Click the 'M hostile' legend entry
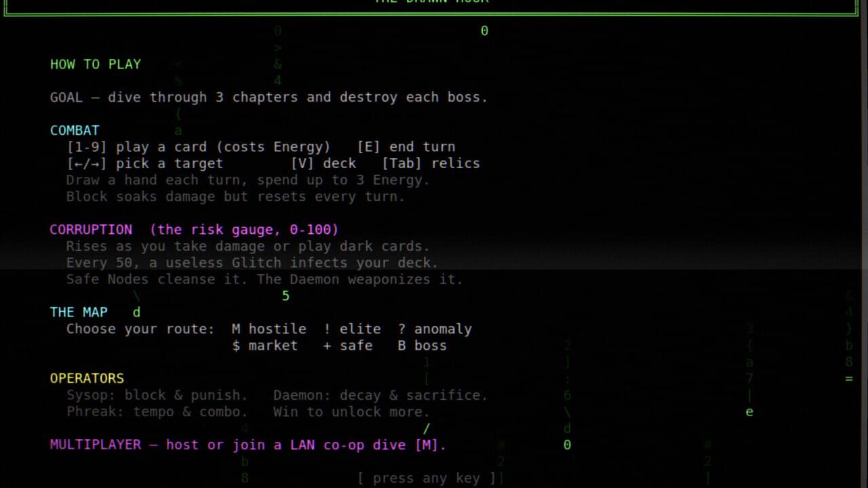This screenshot has width=868, height=488. tap(269, 329)
